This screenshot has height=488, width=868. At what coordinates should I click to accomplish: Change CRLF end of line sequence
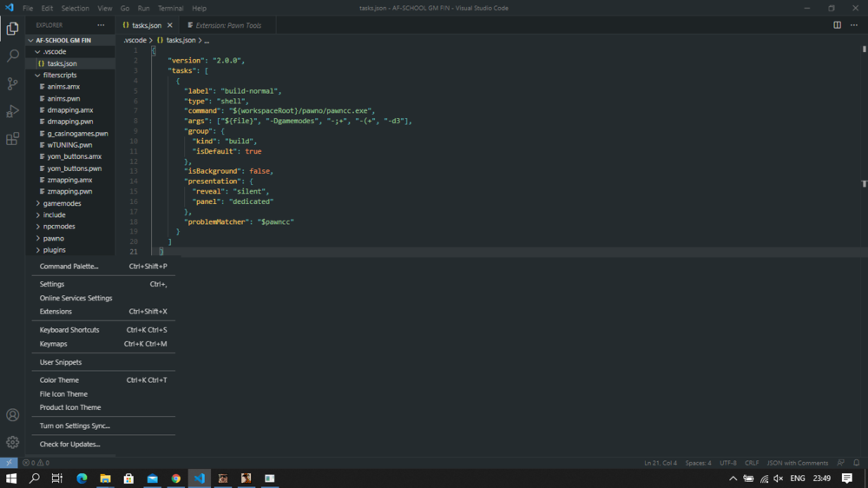click(x=752, y=463)
